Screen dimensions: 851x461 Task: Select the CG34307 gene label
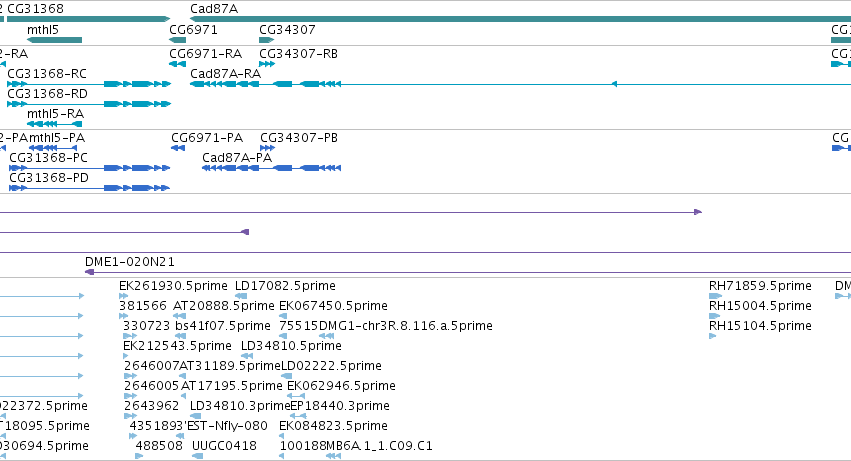(287, 30)
